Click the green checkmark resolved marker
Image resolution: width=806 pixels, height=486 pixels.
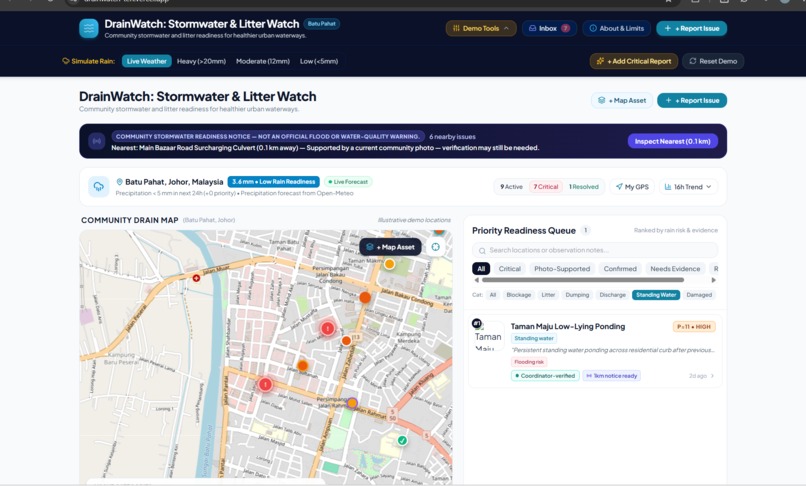tap(402, 440)
